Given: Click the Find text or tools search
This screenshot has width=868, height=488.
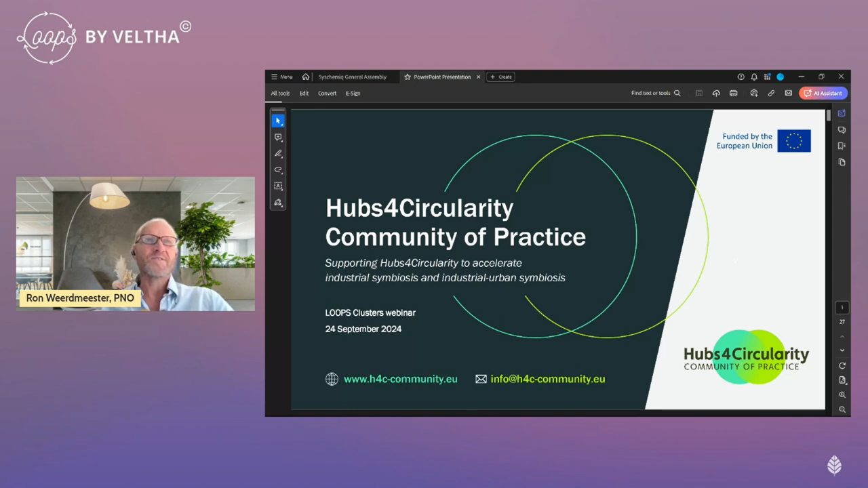Looking at the screenshot, I should pyautogui.click(x=656, y=93).
